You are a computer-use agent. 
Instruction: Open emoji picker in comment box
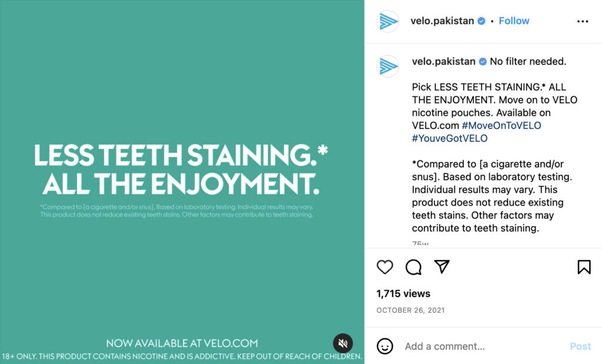tap(384, 346)
